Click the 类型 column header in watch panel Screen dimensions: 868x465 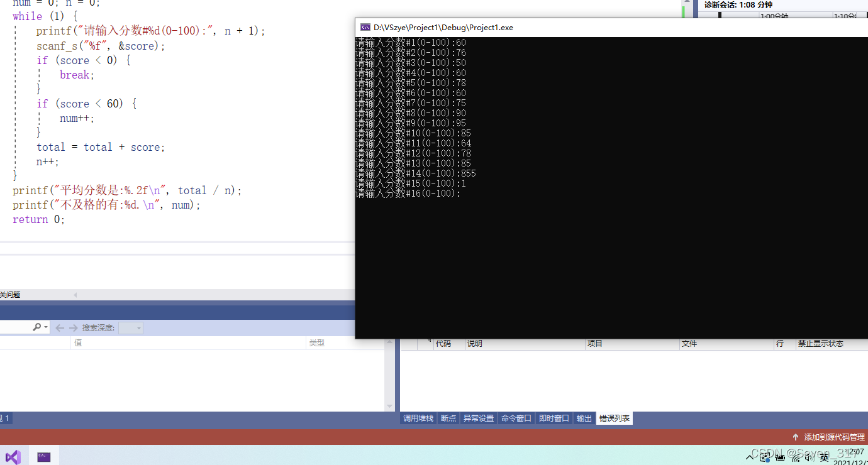(x=317, y=343)
